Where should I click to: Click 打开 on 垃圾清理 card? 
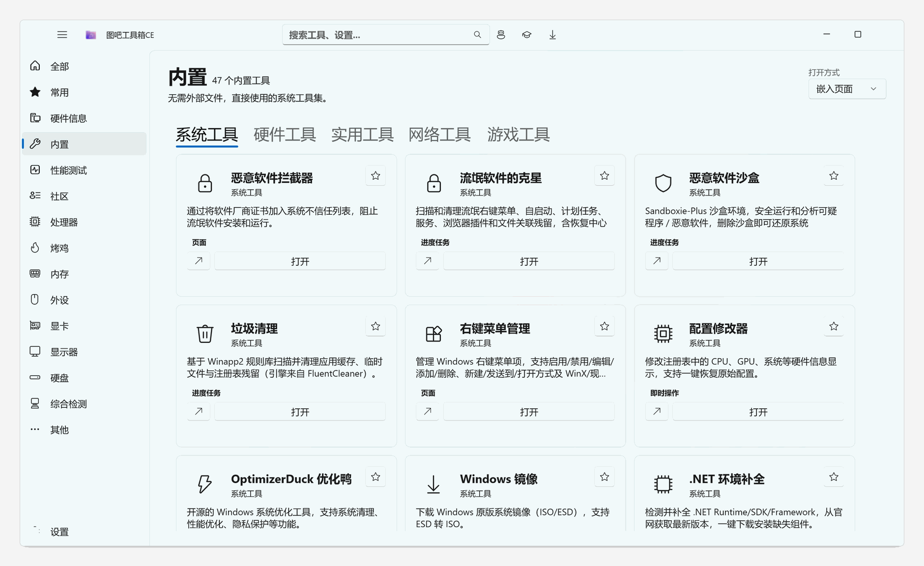(300, 412)
